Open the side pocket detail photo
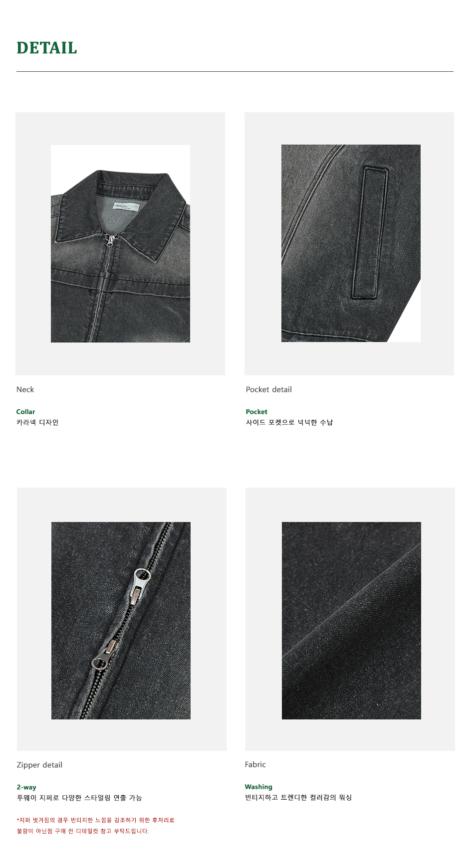The image size is (474, 868). pyautogui.click(x=351, y=243)
